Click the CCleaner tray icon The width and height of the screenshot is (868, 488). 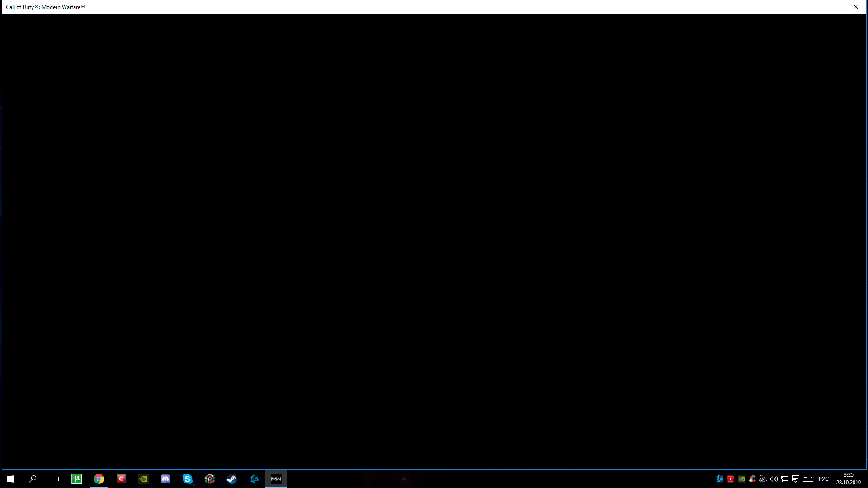[752, 479]
